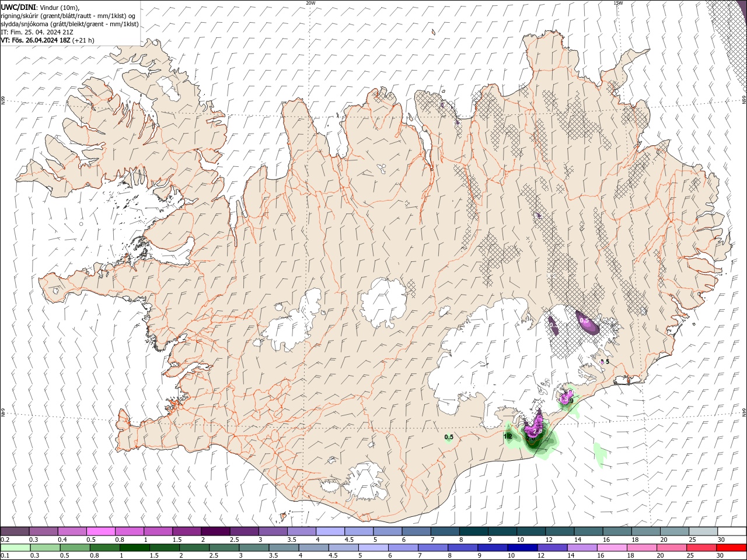Viewport: 747px width, 560px height.
Task: Click the '20W' longitude label on top edge
Action: (x=310, y=3)
